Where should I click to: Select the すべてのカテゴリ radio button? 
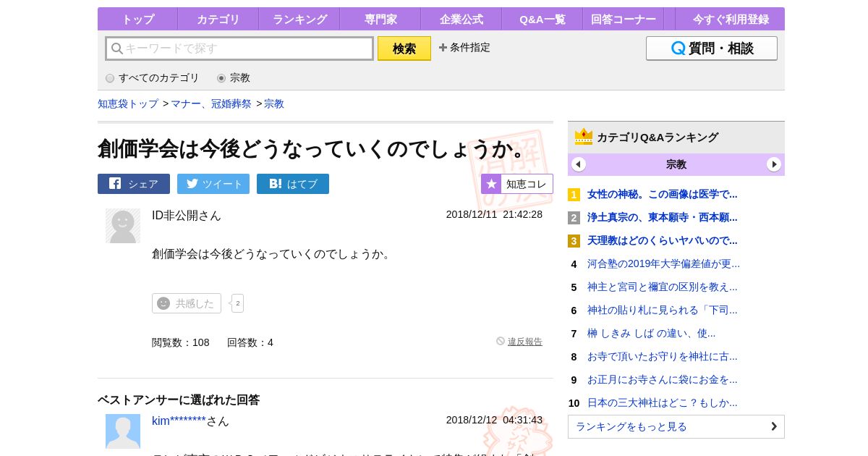coord(110,78)
